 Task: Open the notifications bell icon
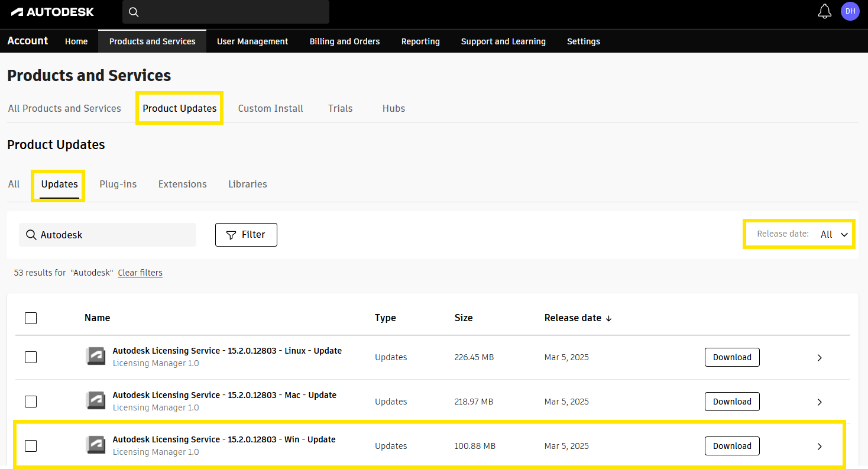click(824, 12)
